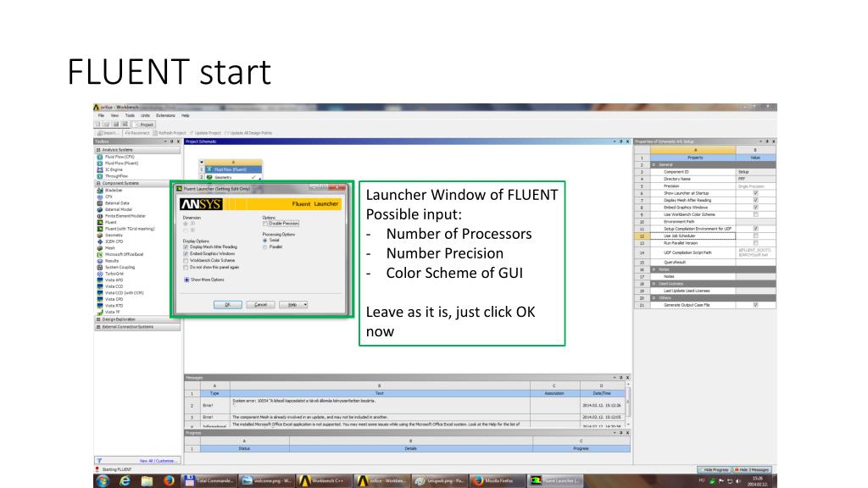Toggle Show Launcher at Startup property checkbox
The width and height of the screenshot is (868, 488).
coord(755,193)
